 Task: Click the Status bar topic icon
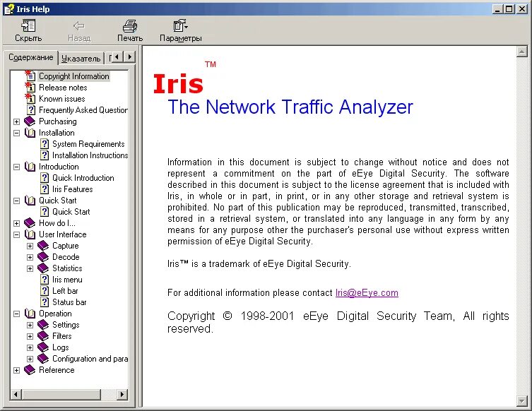click(45, 302)
